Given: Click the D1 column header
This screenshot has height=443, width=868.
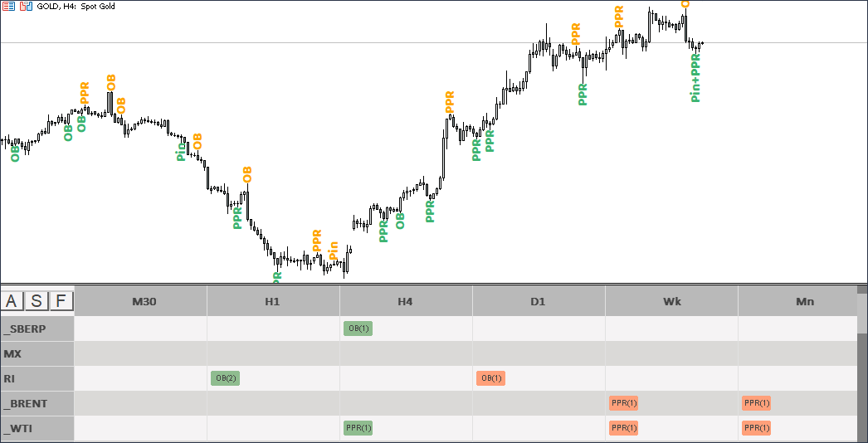Looking at the screenshot, I should 538,302.
